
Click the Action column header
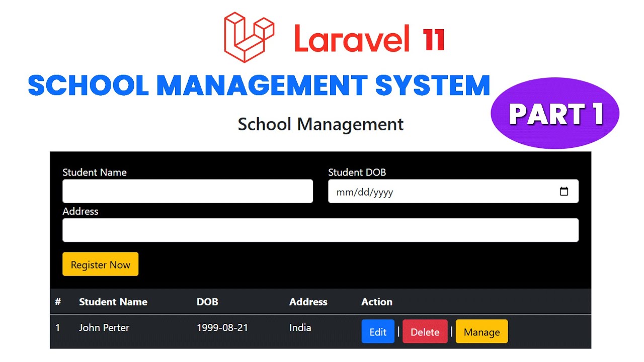pos(377,302)
